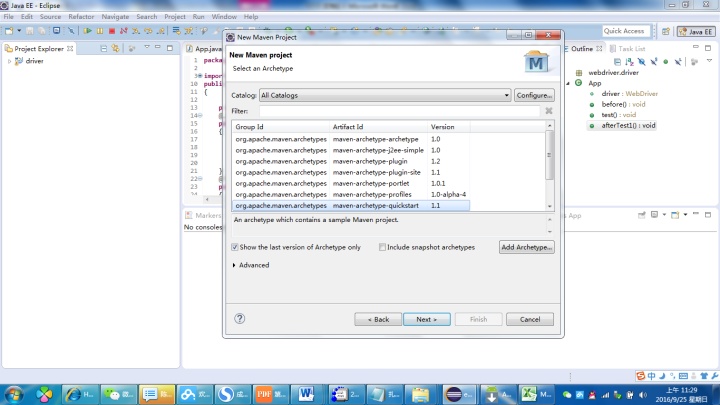
Task: Click the Use Step Filters toolbar icon
Action: (x=189, y=31)
